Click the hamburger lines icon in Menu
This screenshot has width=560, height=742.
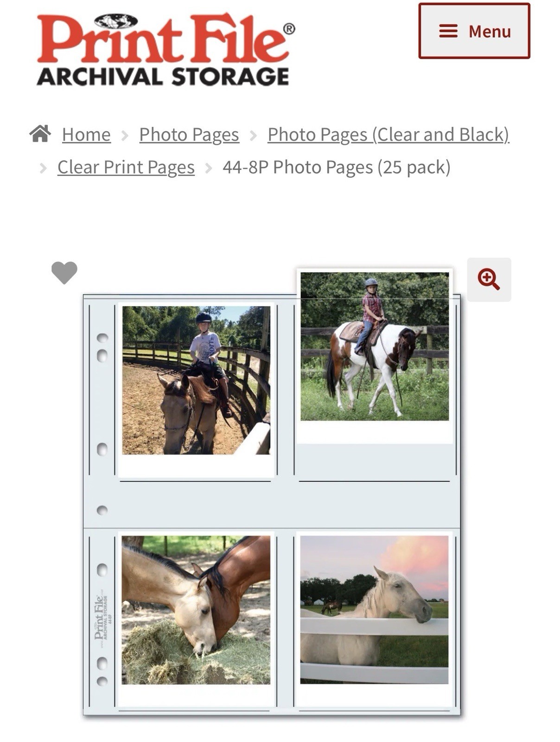pos(448,31)
